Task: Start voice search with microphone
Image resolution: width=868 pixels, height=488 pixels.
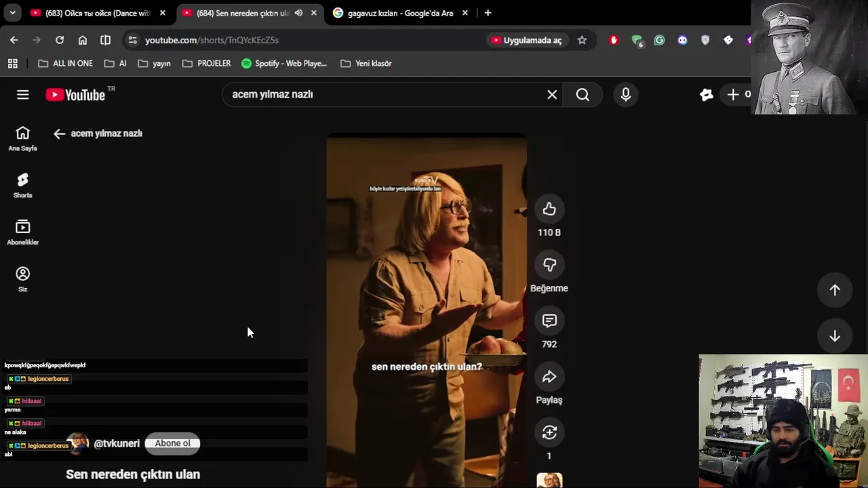Action: (x=626, y=95)
